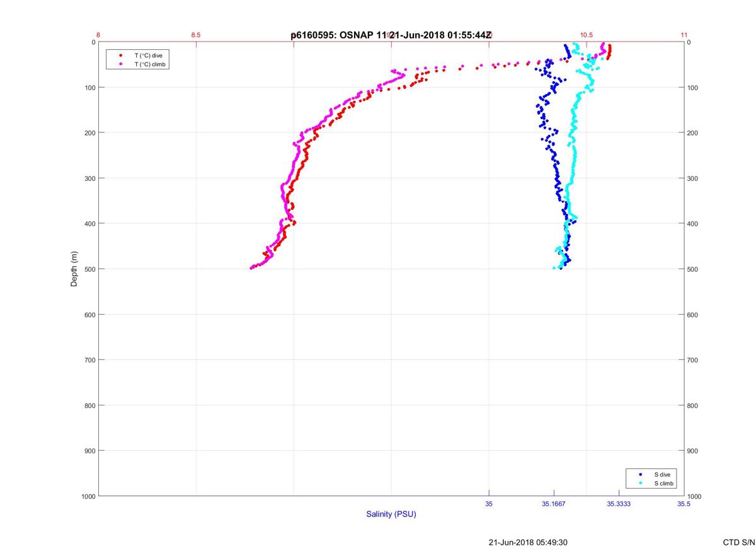
Task: Click '600' on the left depth axis
Action: tap(90, 315)
